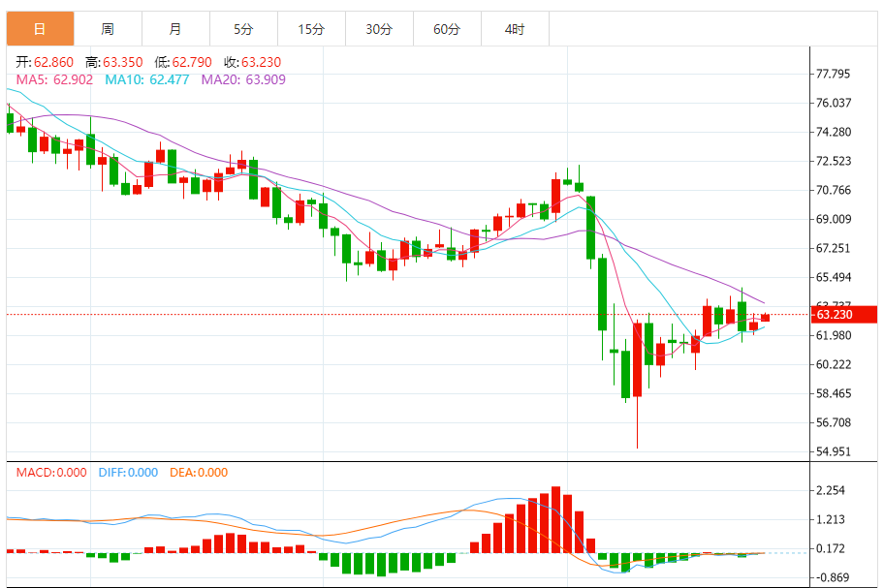
Task: Switch to the 周 weekly tab
Action: pos(108,29)
